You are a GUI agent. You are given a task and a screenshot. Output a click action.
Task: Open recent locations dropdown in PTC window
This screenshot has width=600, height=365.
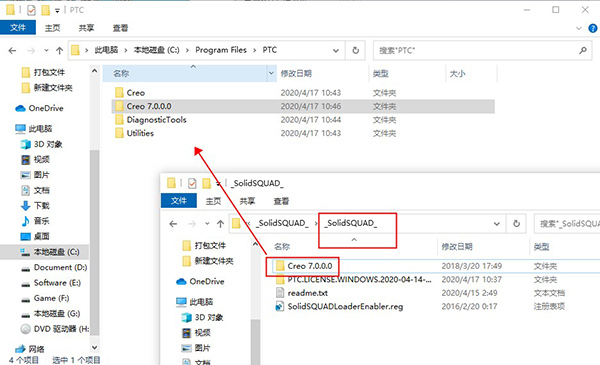coord(46,51)
